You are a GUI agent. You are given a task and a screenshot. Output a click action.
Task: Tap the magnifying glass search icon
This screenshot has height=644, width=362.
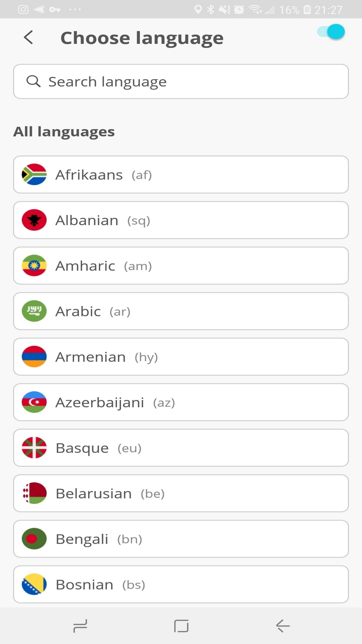[33, 81]
